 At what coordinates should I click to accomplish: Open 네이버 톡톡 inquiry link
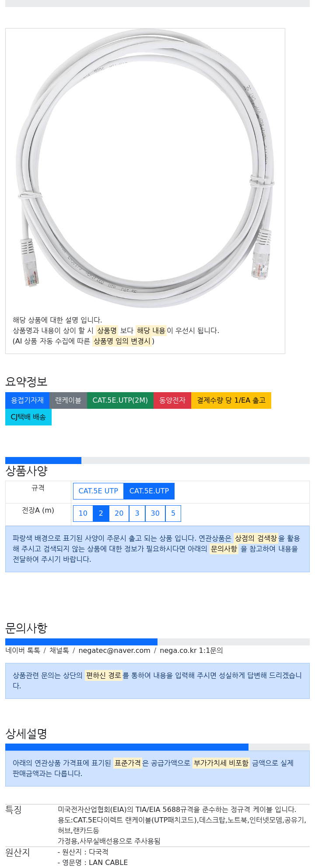point(23,651)
